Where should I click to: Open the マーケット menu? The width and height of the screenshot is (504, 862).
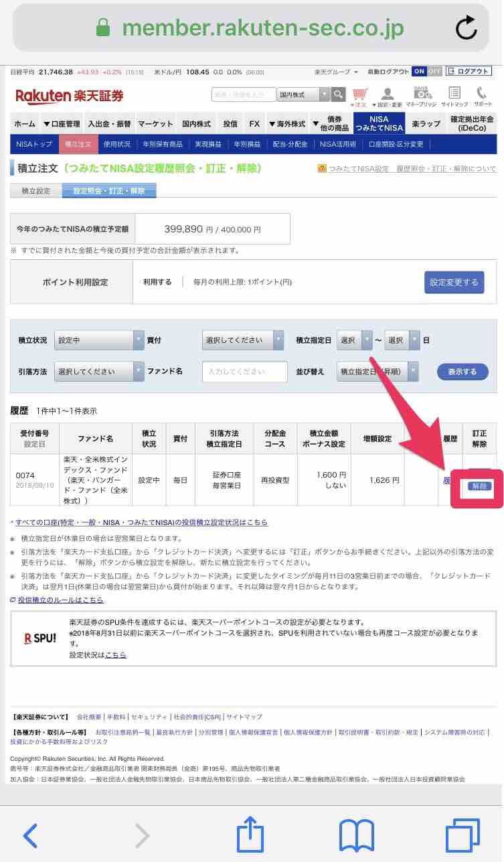(156, 124)
